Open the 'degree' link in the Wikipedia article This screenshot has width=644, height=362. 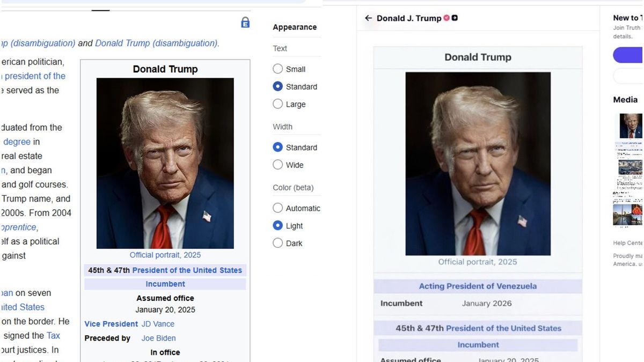(x=17, y=142)
